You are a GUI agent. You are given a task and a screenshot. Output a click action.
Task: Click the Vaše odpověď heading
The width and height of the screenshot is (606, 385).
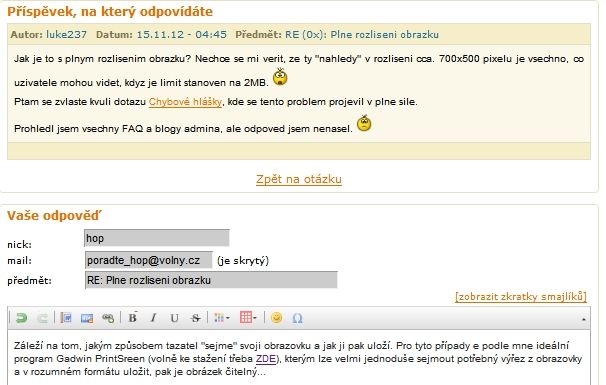(54, 216)
